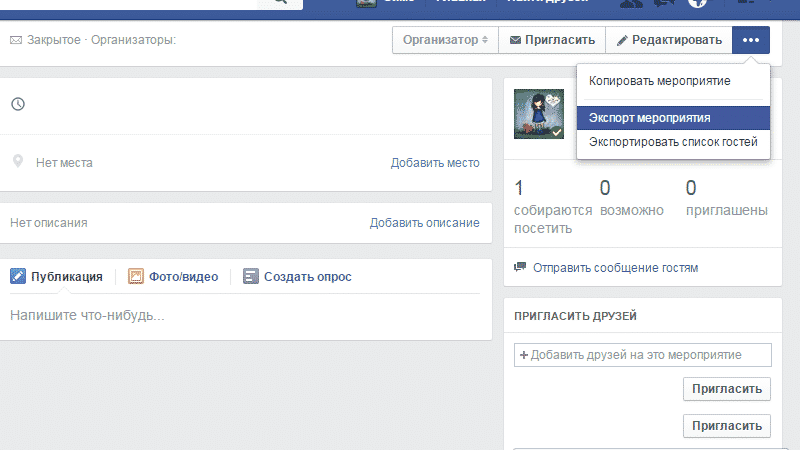This screenshot has width=800, height=450.
Task: Open the organizer's profile picture thumbnail
Action: click(x=539, y=114)
